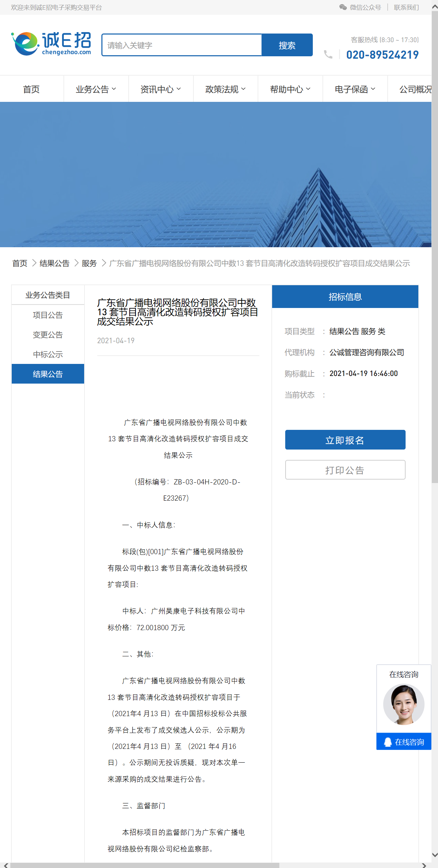Select 中标公示 in the sidebar
Image resolution: width=438 pixels, height=868 pixels.
coord(48,354)
